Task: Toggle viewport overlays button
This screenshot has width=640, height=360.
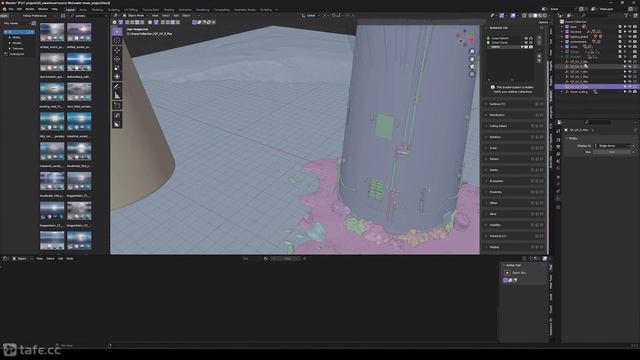Action: (513, 16)
